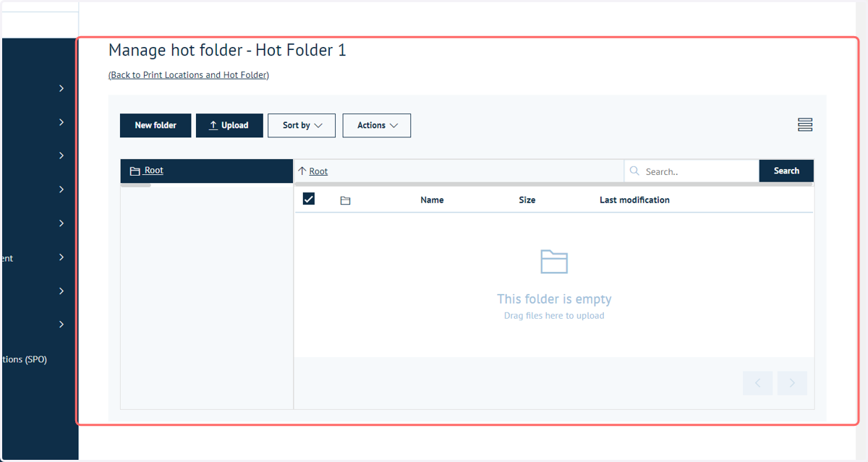Viewport: 868px width, 462px height.
Task: Click the horizontal scrollbar under the left tree
Action: (x=135, y=185)
